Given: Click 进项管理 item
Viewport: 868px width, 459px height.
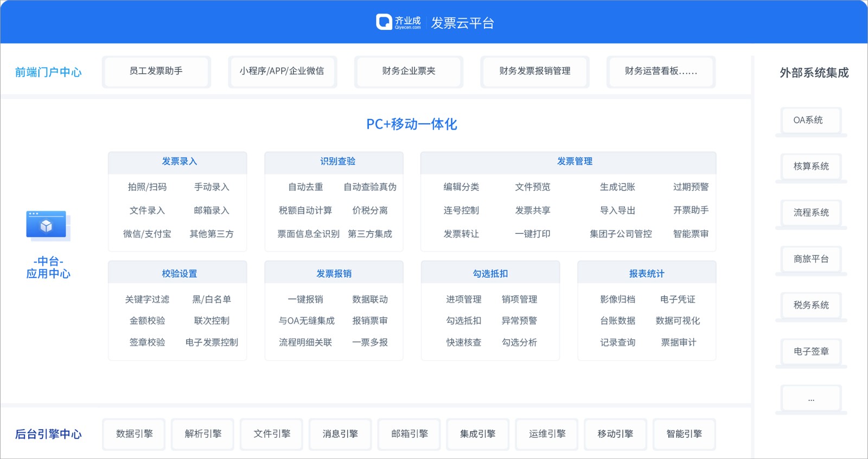Looking at the screenshot, I should coord(464,299).
